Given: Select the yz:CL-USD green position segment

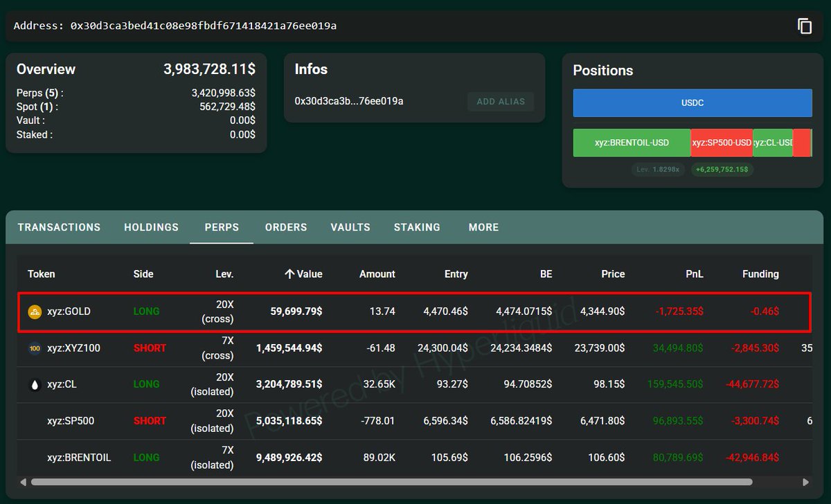Looking at the screenshot, I should pos(773,143).
